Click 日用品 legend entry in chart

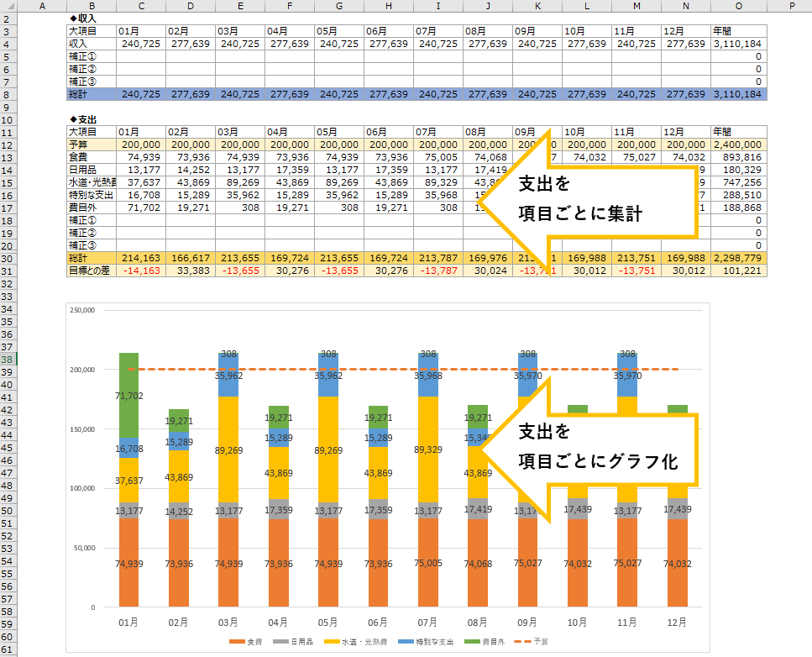pyautogui.click(x=293, y=642)
